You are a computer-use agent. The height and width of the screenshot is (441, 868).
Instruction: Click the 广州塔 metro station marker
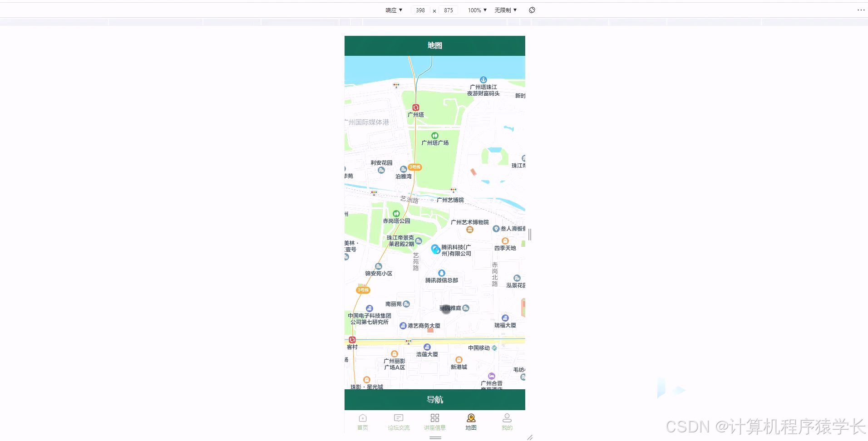415,108
